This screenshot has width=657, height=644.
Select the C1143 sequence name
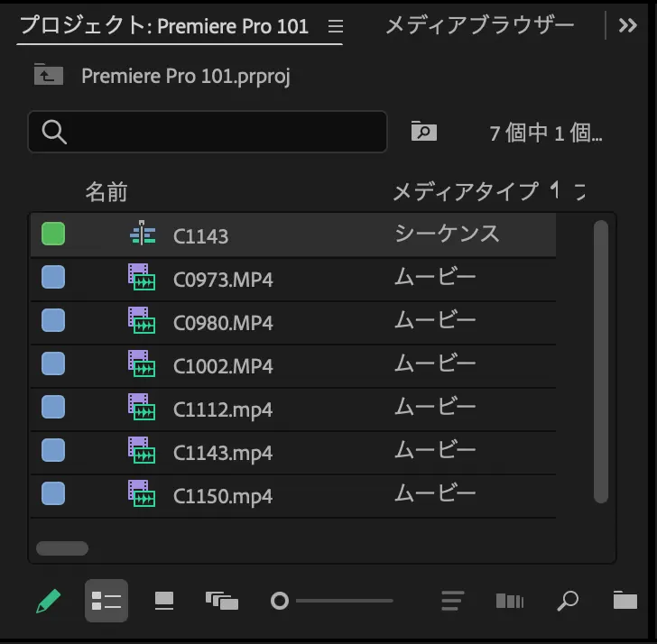coord(200,236)
